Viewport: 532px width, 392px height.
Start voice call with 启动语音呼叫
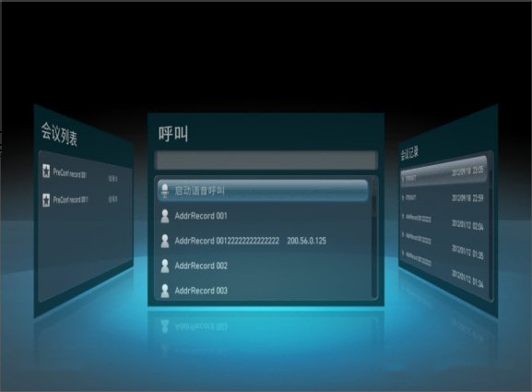pyautogui.click(x=263, y=190)
